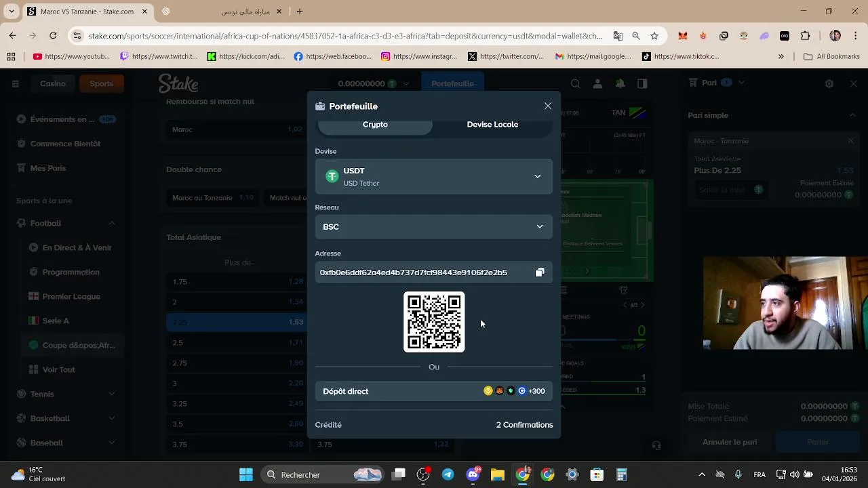Open the Programmation item

point(71,272)
